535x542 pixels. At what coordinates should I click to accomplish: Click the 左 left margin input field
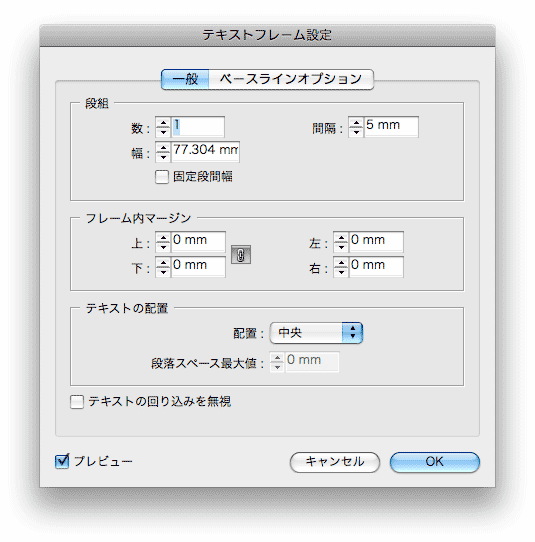(376, 241)
